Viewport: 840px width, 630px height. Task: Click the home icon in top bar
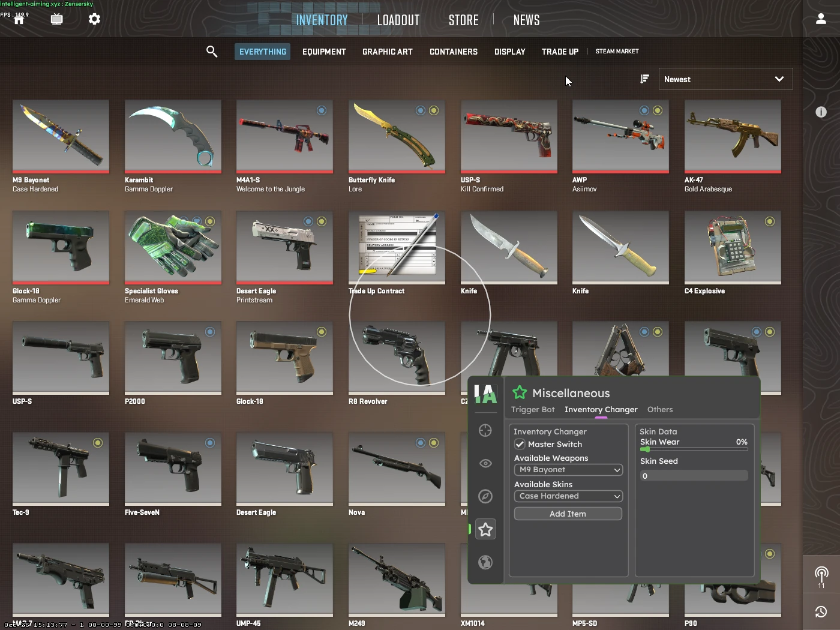pos(19,20)
